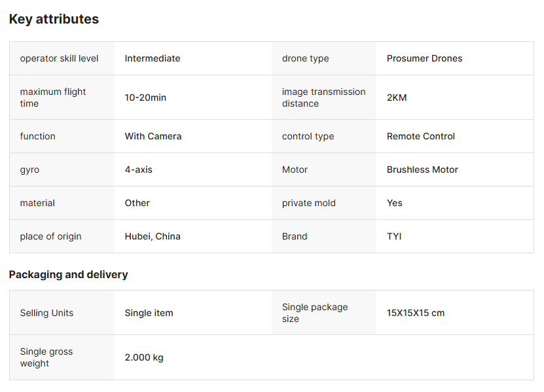Select the Hubei, China origin value
The width and height of the screenshot is (544, 392).
153,236
